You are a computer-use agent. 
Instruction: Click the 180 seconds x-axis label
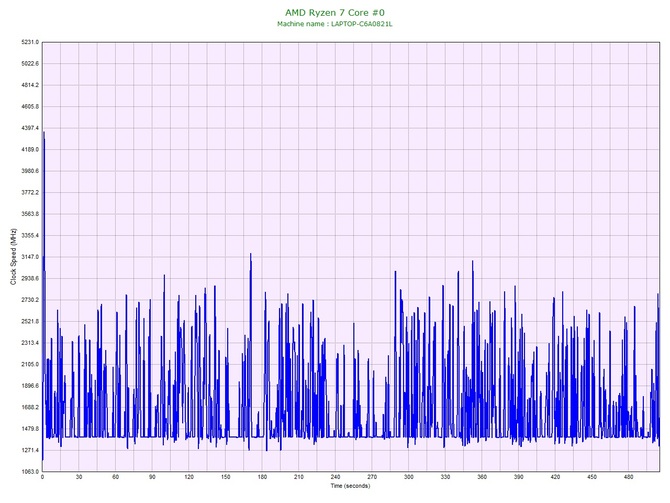[x=262, y=477]
